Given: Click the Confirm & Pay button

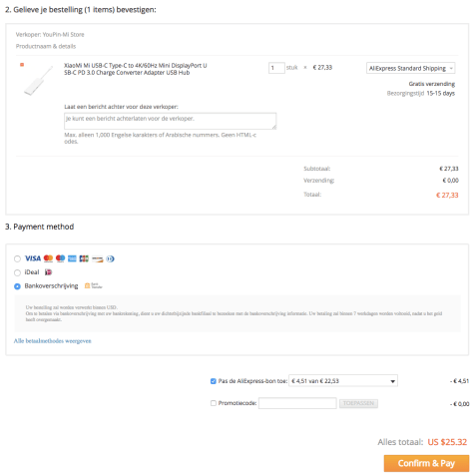Looking at the screenshot, I should 426,463.
